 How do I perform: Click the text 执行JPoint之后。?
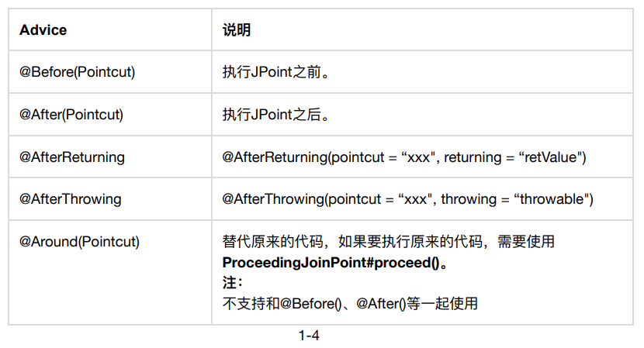[x=275, y=115]
